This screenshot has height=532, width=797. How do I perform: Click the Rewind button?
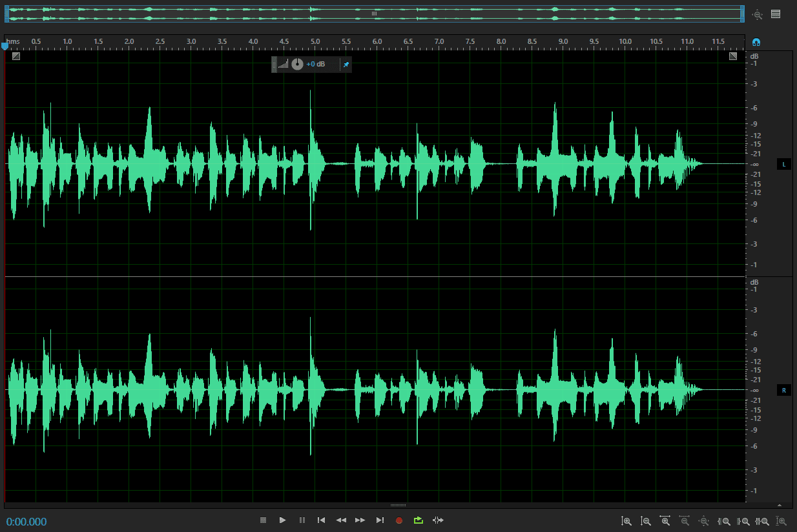341,520
